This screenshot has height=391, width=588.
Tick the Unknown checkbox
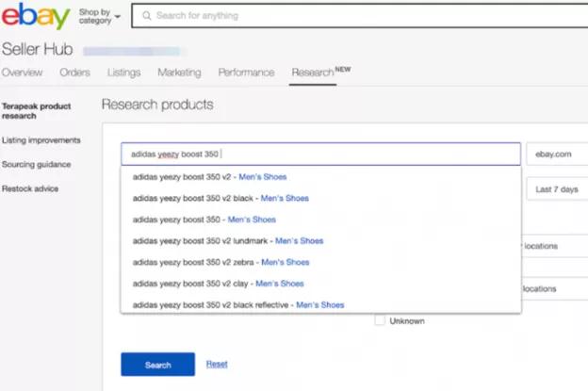click(x=380, y=320)
